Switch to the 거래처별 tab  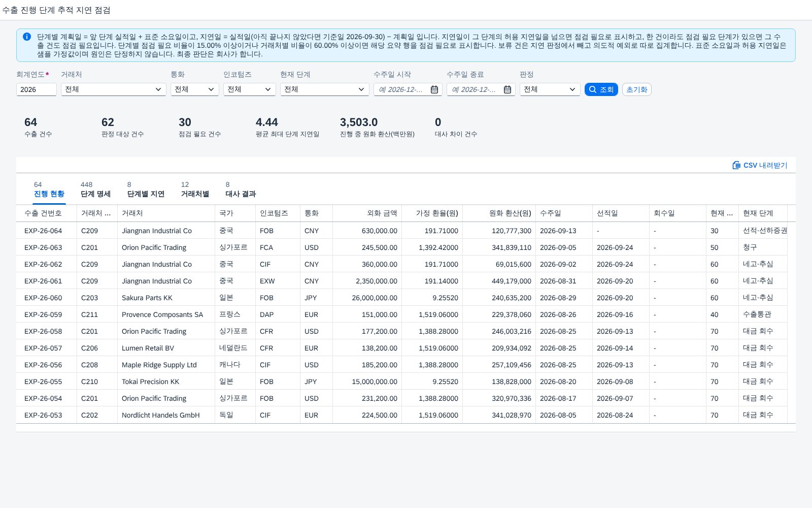(195, 189)
